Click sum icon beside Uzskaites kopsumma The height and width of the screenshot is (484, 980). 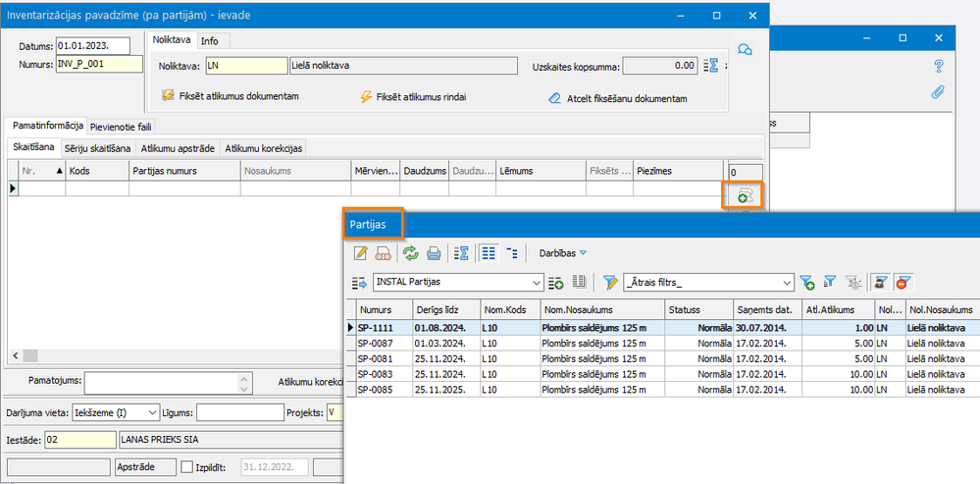tap(713, 66)
